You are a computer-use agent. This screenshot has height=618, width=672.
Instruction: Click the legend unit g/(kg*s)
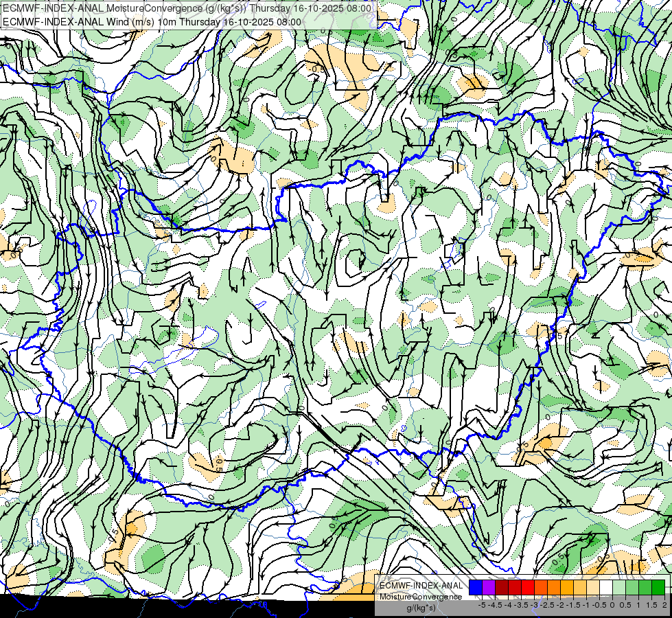pyautogui.click(x=421, y=608)
